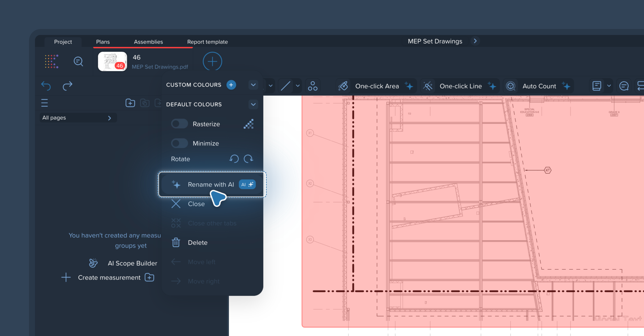This screenshot has width=644, height=336.
Task: Toggle the Minimize switch
Action: [x=179, y=143]
